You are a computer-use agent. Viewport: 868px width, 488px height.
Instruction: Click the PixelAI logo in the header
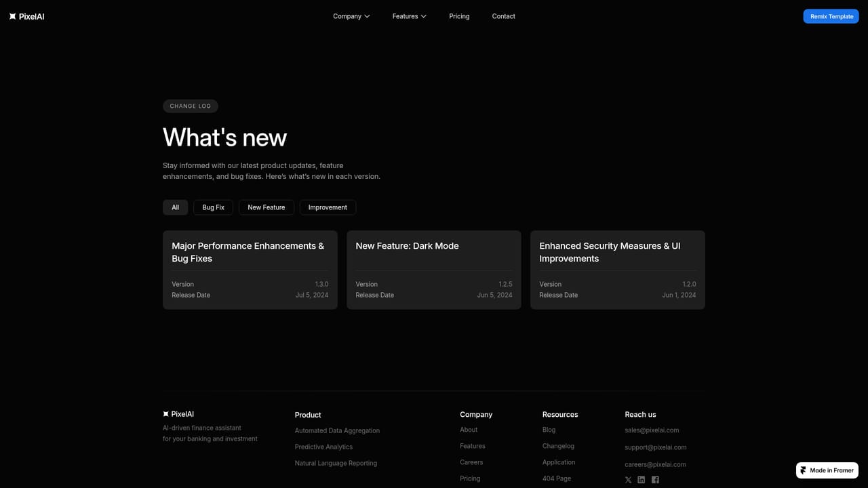point(26,16)
